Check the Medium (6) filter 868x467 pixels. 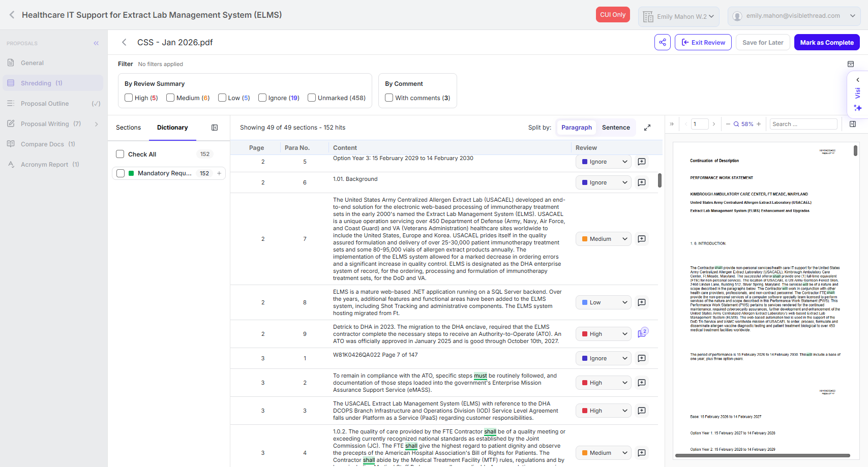click(x=170, y=98)
